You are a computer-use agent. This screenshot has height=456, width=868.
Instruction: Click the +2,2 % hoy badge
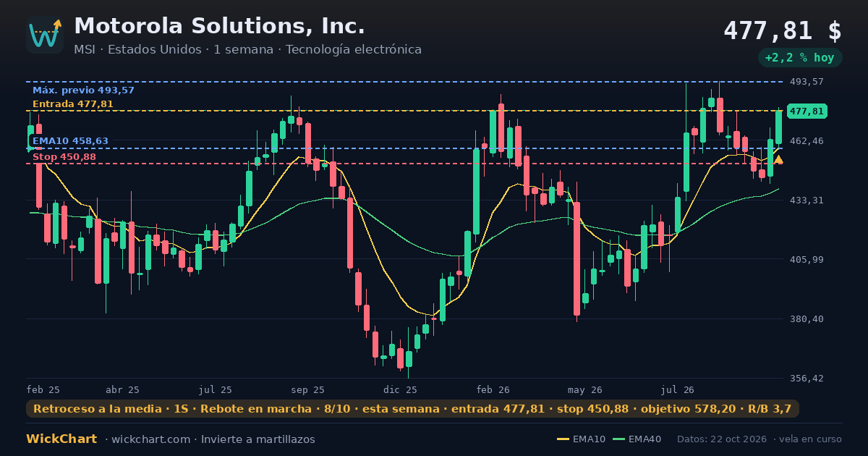[799, 58]
